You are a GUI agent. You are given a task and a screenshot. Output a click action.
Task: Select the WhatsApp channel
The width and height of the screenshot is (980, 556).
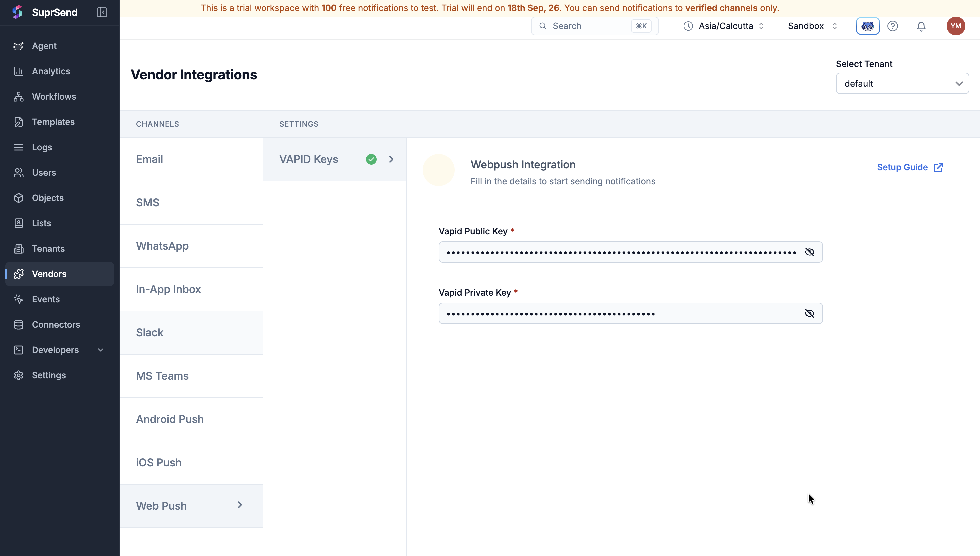pos(191,246)
